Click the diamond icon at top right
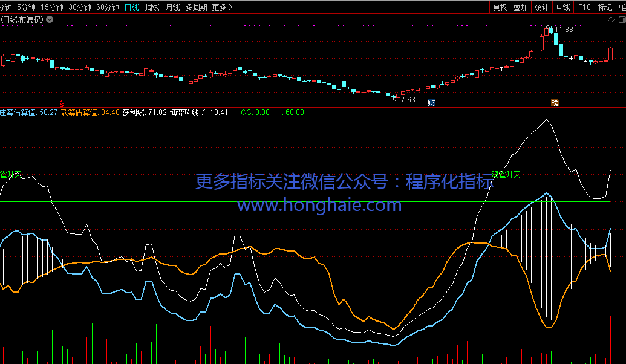This screenshot has height=364, width=626. [x=611, y=19]
